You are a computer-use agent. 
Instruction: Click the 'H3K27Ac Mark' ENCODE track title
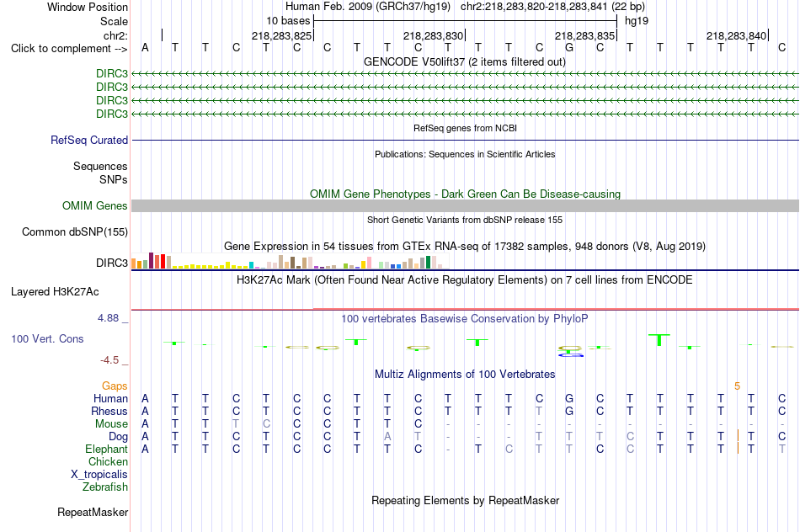[x=465, y=280]
